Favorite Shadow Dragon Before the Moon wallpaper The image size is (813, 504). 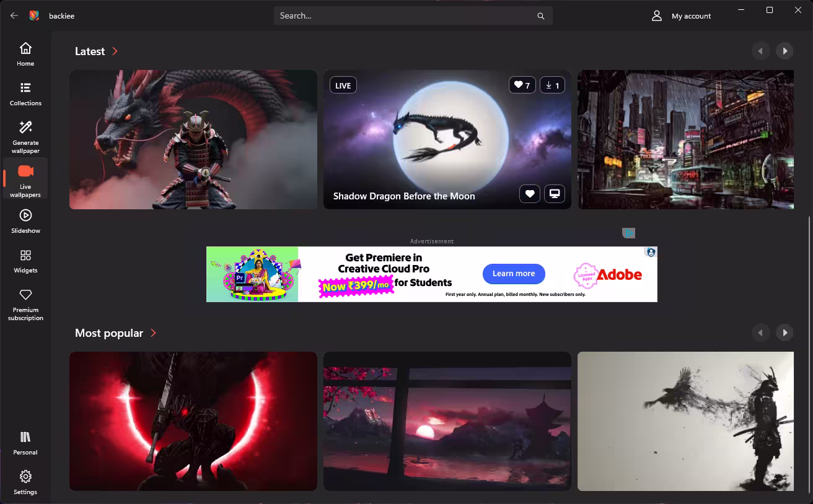coord(530,194)
